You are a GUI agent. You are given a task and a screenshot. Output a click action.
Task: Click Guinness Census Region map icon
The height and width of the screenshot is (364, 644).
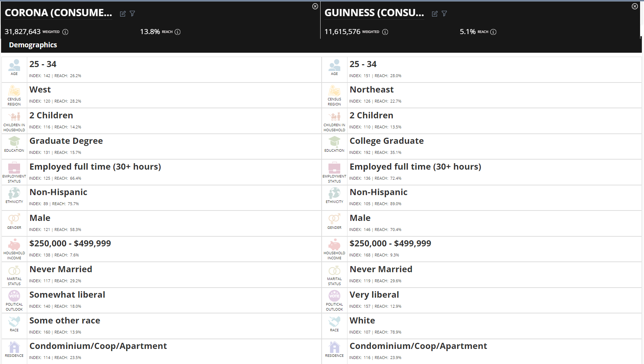click(335, 91)
